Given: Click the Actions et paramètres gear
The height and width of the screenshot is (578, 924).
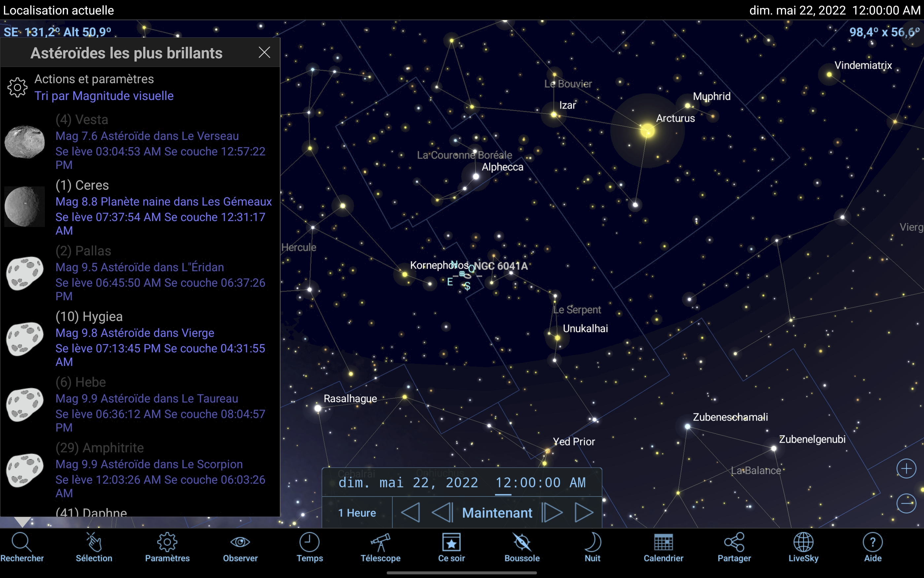Looking at the screenshot, I should click(17, 87).
